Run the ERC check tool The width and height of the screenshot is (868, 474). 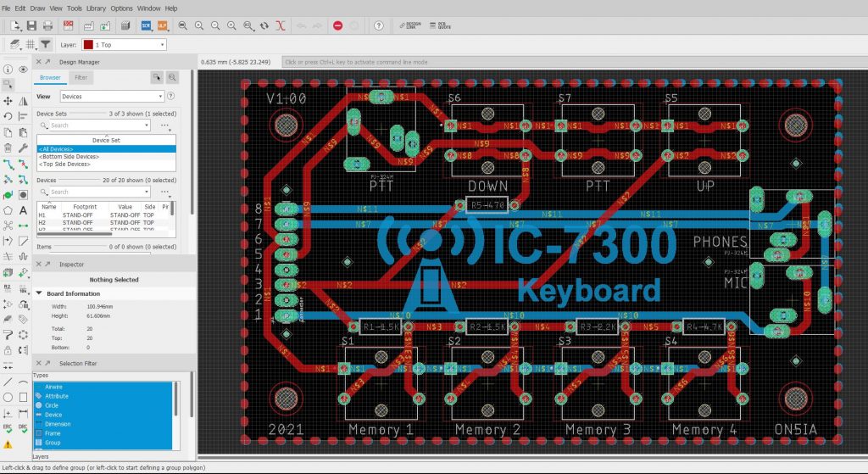(8, 428)
